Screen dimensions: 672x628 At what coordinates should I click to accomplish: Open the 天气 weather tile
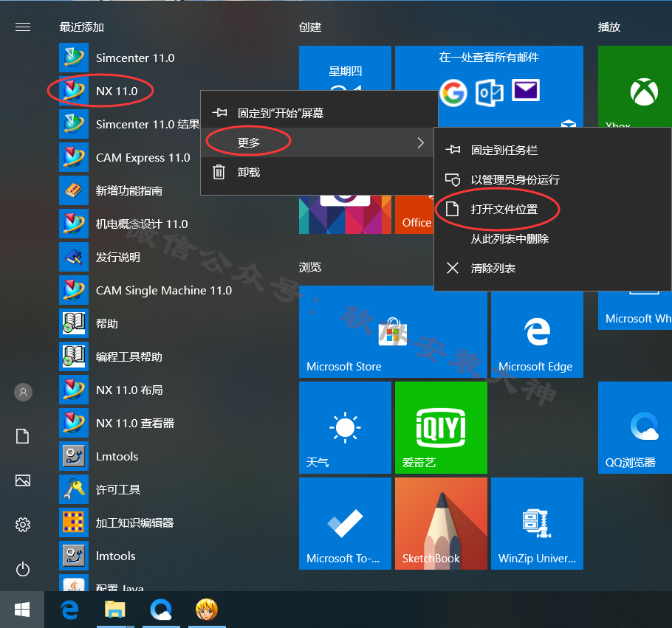[x=345, y=427]
